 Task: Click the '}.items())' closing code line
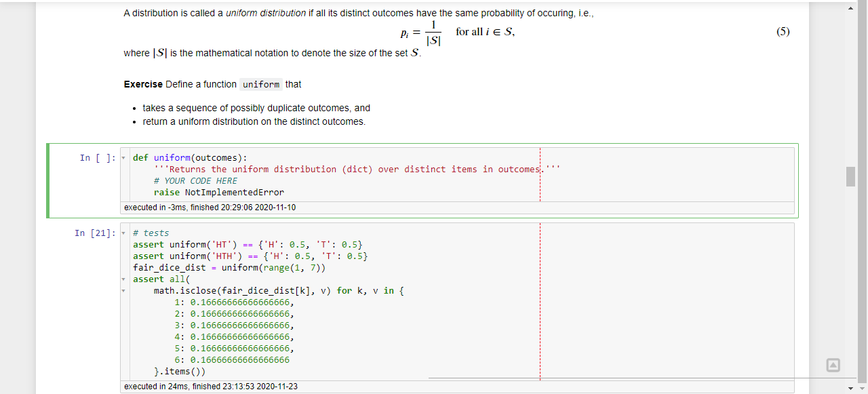click(x=179, y=372)
